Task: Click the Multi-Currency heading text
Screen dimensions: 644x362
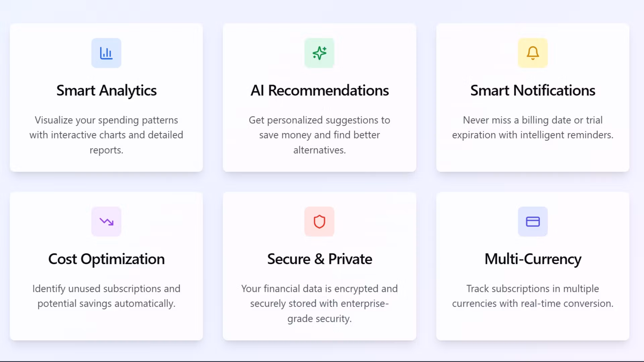Action: (533, 259)
